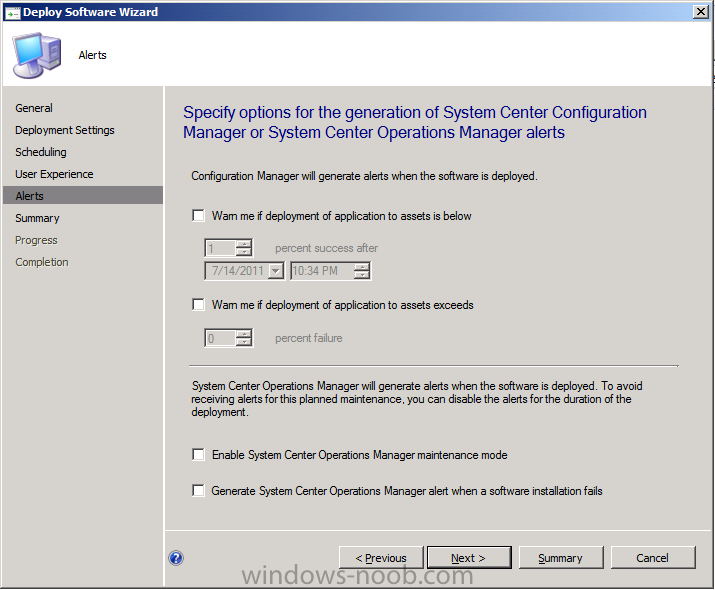Click the Next button
The width and height of the screenshot is (715, 590).
(469, 558)
